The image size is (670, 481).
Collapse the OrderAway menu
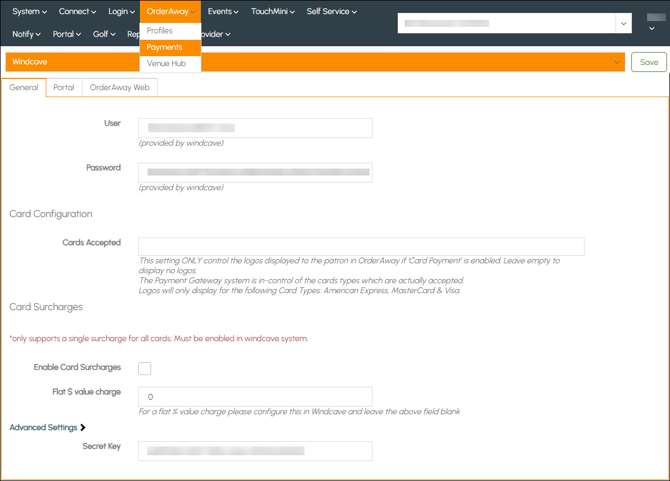[170, 12]
